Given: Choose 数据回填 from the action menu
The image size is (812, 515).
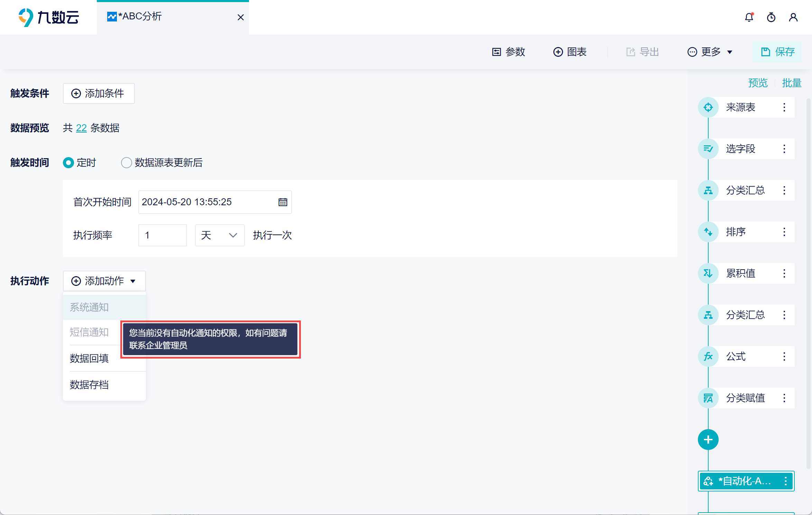Looking at the screenshot, I should point(89,359).
